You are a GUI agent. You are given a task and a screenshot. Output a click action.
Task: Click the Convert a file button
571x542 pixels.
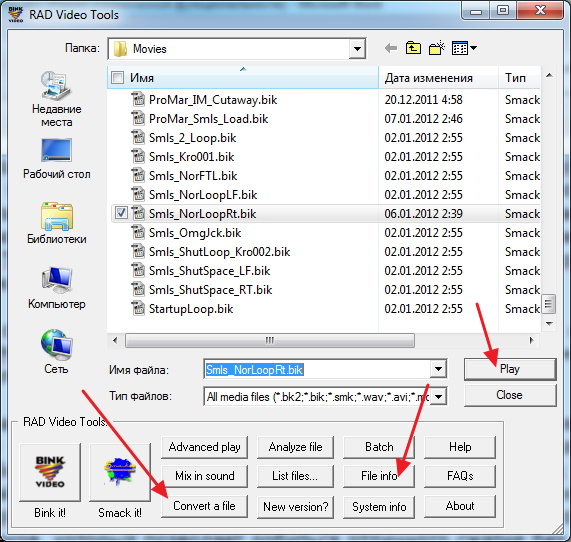[x=204, y=506]
